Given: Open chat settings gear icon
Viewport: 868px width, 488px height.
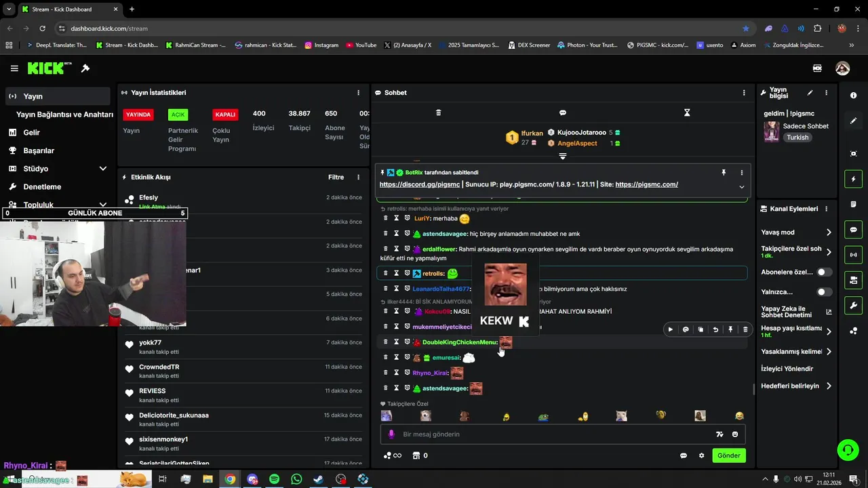Looking at the screenshot, I should pos(701,455).
